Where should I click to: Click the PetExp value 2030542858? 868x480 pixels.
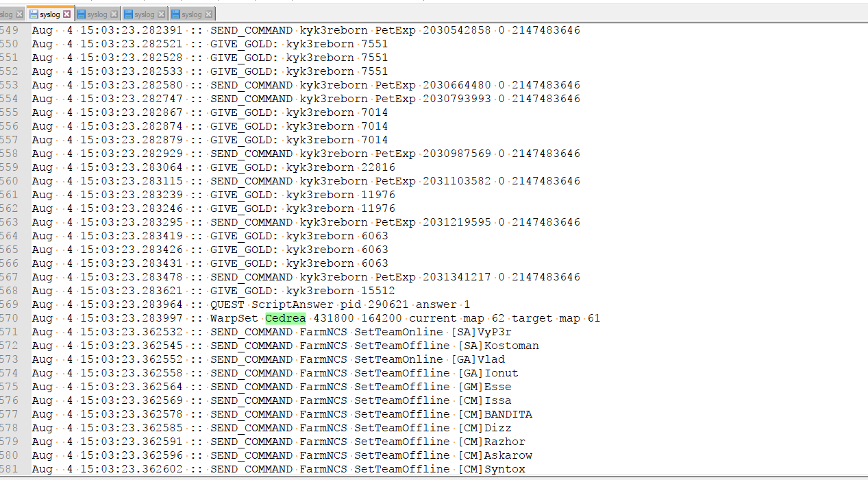click(x=457, y=30)
